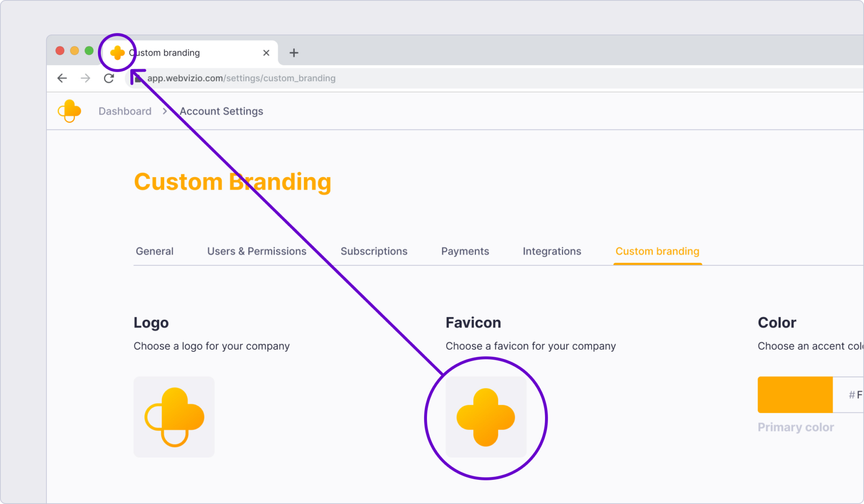The height and width of the screenshot is (504, 864).
Task: Open a new browser tab with the plus icon
Action: point(294,52)
